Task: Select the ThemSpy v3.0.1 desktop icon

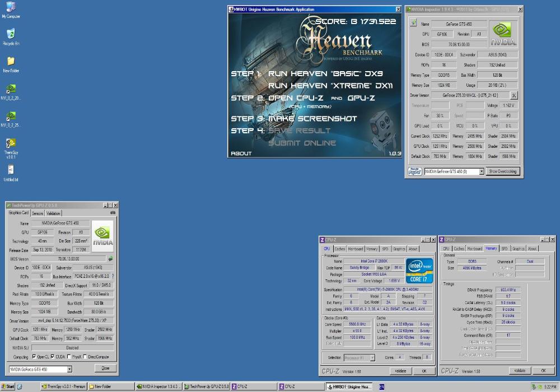Action: click(x=11, y=148)
